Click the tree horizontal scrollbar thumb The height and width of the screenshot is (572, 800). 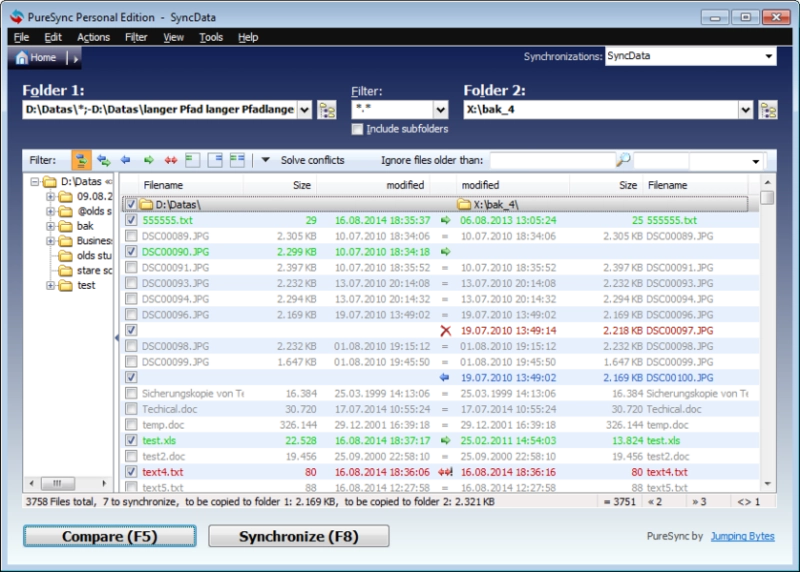click(57, 483)
